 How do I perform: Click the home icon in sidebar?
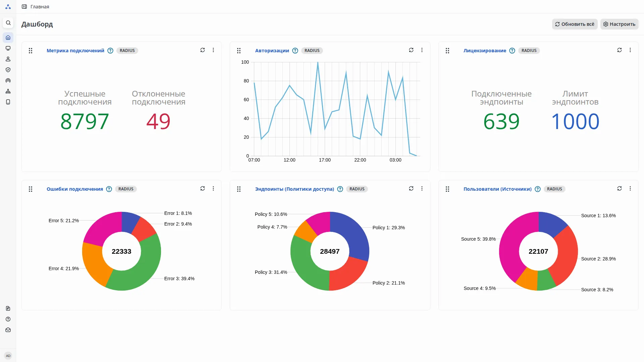8,38
